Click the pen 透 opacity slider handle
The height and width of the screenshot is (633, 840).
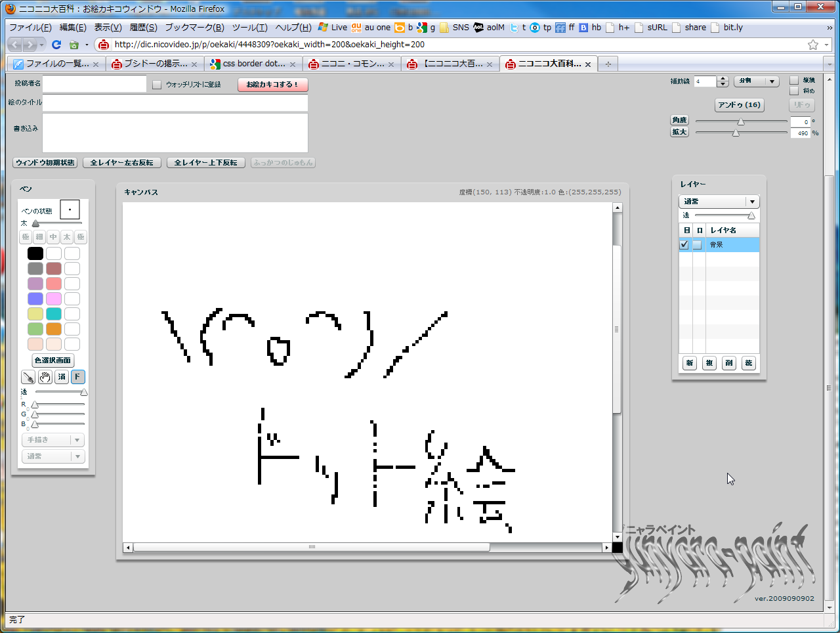(x=84, y=392)
